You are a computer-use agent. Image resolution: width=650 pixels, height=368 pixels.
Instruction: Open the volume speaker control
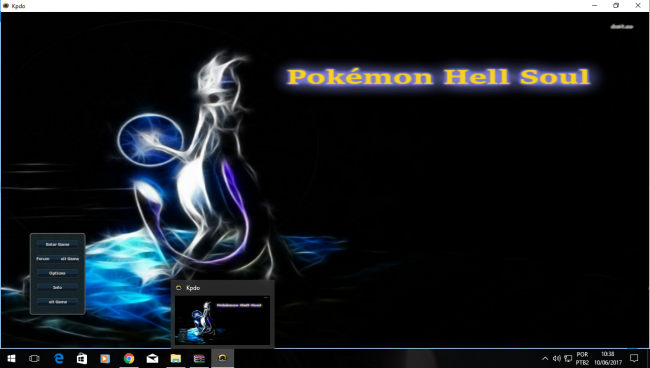(556, 358)
